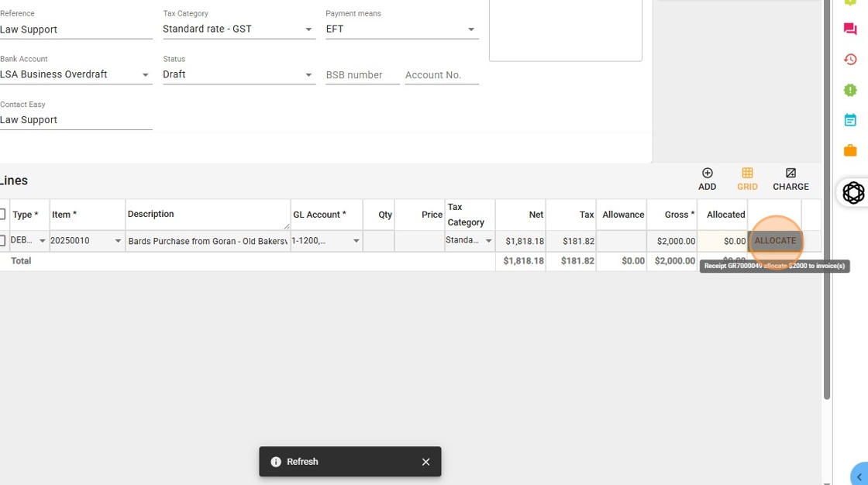Open the Bank Account dropdown
Image resolution: width=868 pixels, height=485 pixels.
pyautogui.click(x=76, y=74)
